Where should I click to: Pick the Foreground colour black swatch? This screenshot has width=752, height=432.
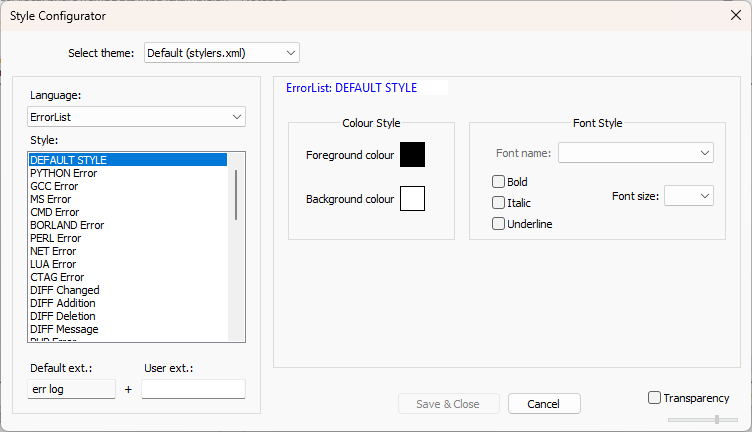coord(412,154)
